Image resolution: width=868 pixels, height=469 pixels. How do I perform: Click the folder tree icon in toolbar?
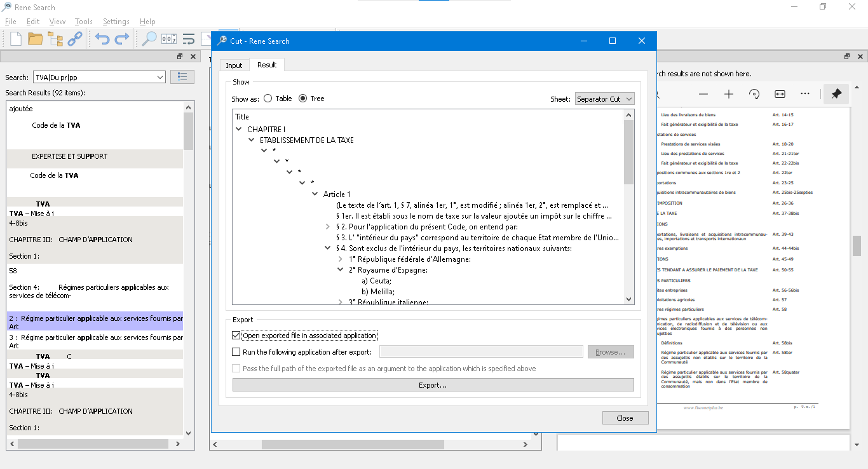click(x=55, y=39)
